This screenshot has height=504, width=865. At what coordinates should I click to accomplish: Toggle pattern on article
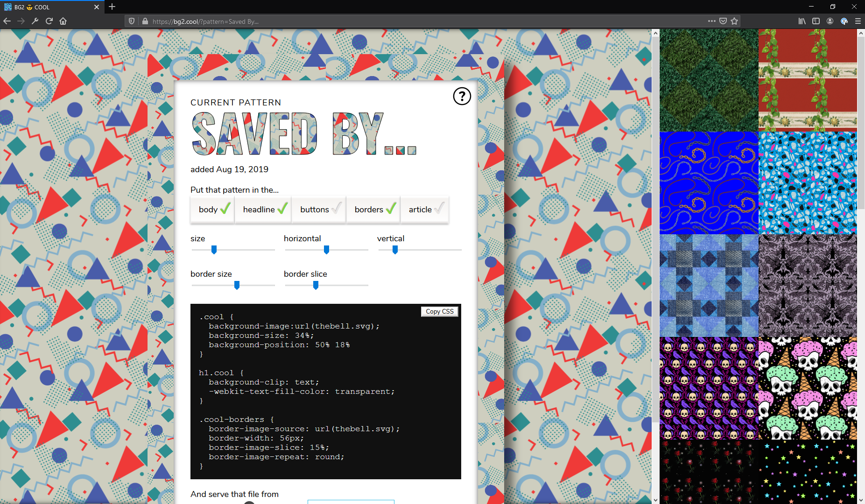pos(425,210)
